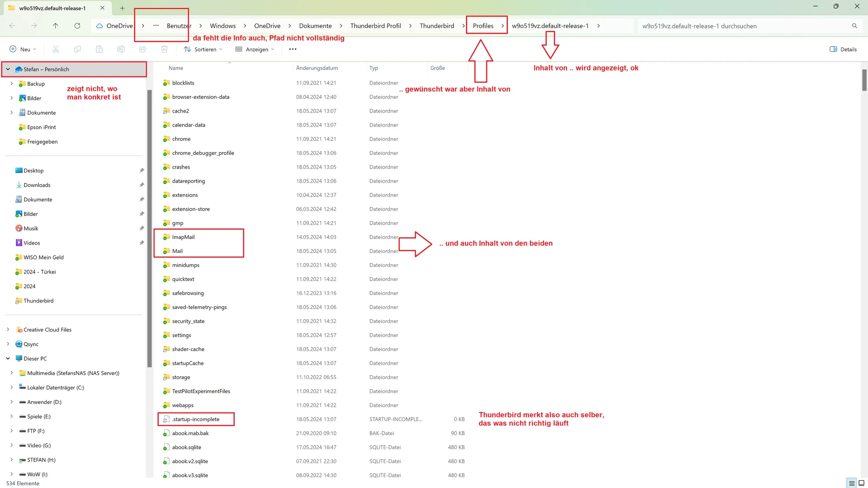Go back with the back arrow
868x488 pixels.
[12, 26]
